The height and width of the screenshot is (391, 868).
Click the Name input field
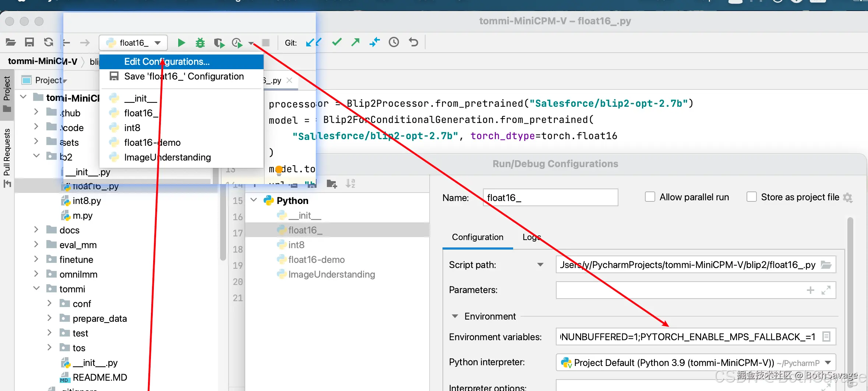click(550, 198)
